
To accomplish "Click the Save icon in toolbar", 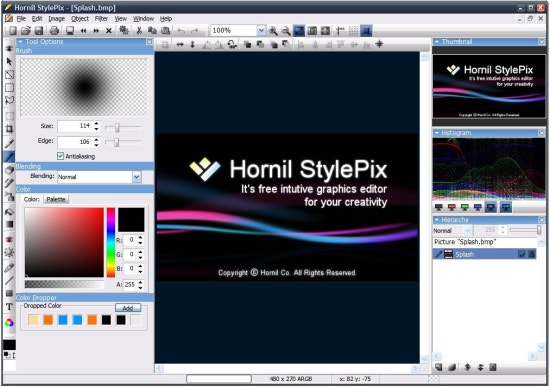I will [39, 31].
